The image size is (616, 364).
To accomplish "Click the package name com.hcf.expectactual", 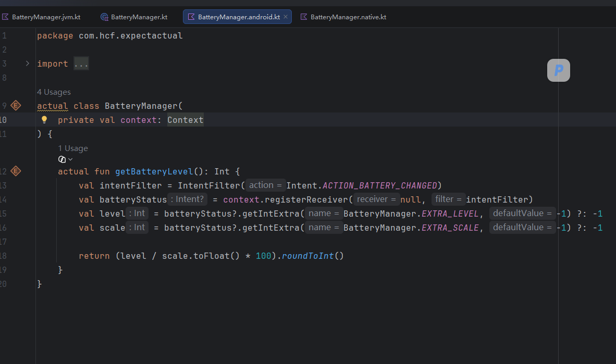I will tap(130, 36).
